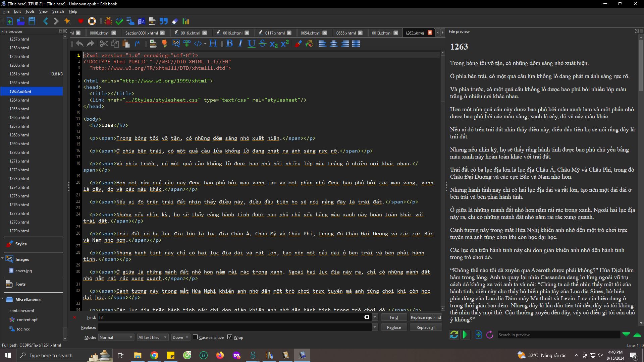Click the Create checkpoint pin icon
This screenshot has height=362, width=644.
click(x=67, y=21)
